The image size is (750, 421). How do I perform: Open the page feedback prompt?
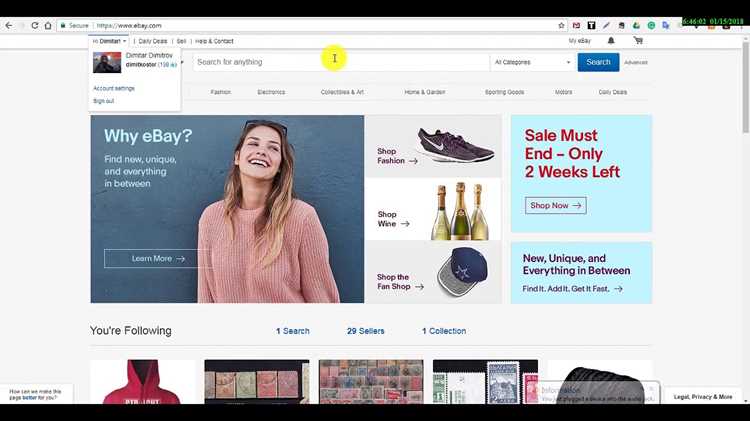pos(36,394)
